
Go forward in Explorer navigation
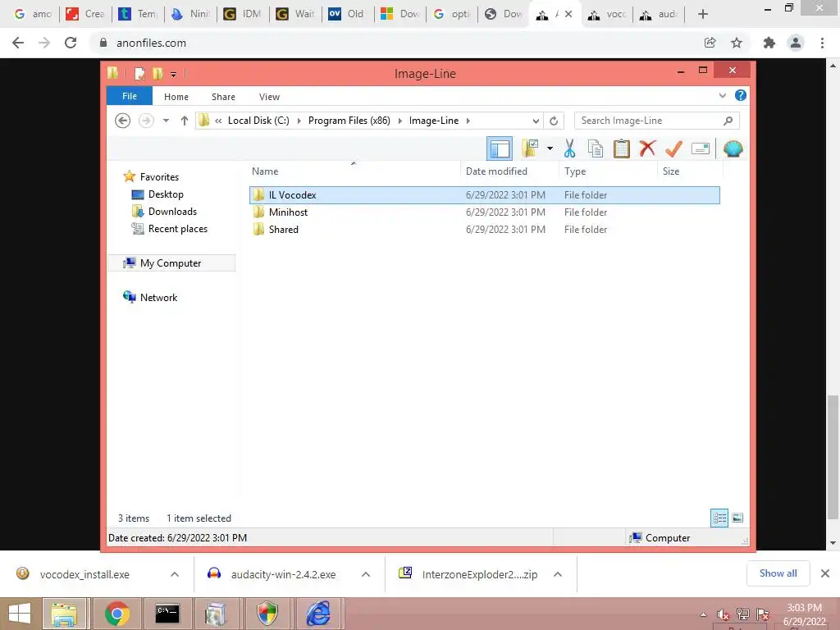pos(146,121)
